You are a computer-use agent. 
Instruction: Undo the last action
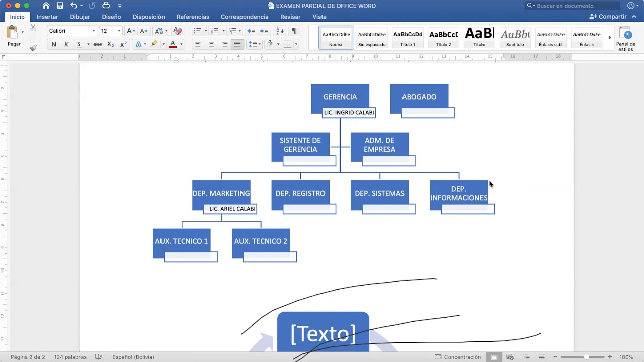74,6
